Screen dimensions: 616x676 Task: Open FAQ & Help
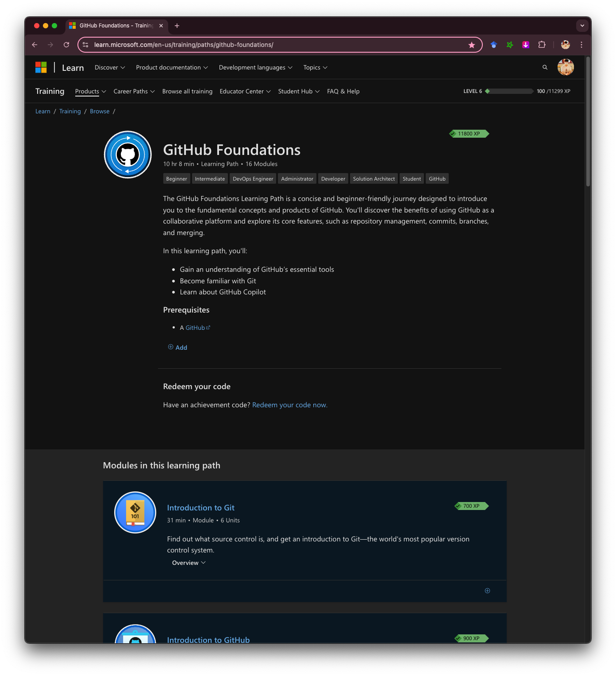tap(343, 91)
